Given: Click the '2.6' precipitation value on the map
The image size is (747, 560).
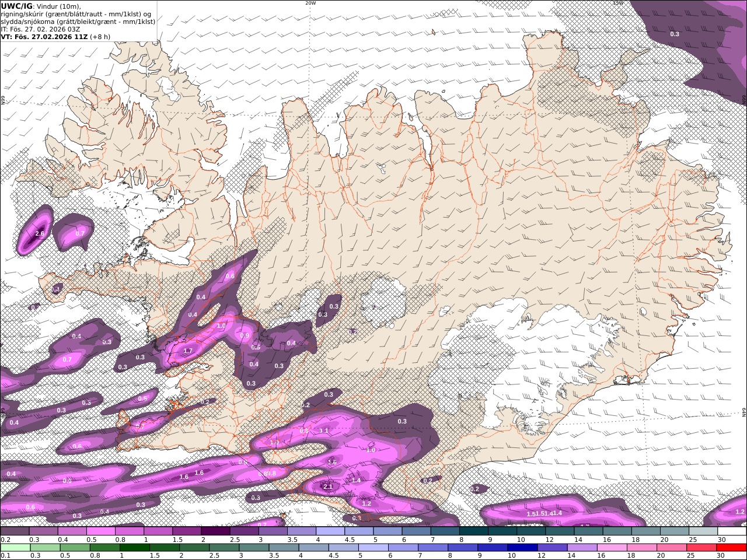Looking at the screenshot, I should [40, 233].
